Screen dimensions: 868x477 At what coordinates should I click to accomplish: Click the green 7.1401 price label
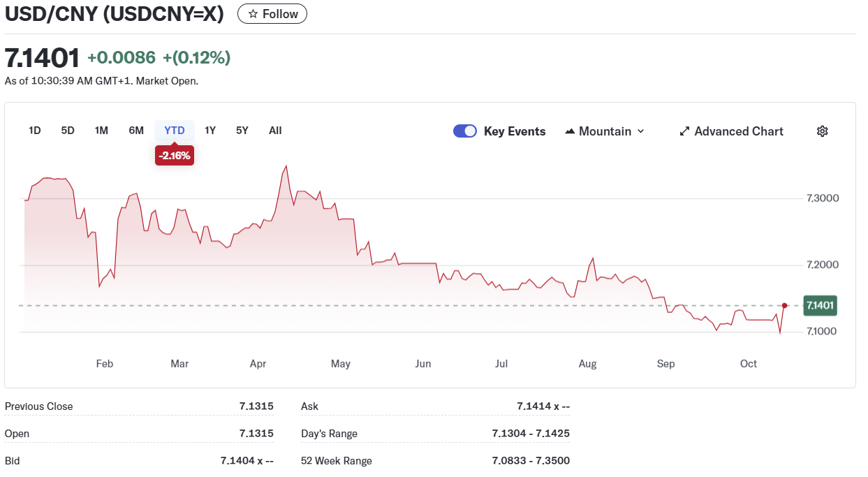tap(820, 305)
